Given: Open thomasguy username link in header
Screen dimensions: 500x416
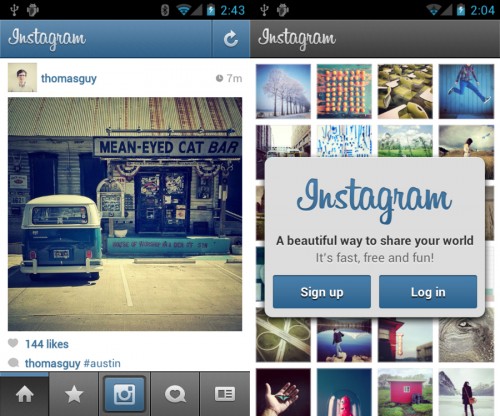Looking at the screenshot, I should click(69, 78).
